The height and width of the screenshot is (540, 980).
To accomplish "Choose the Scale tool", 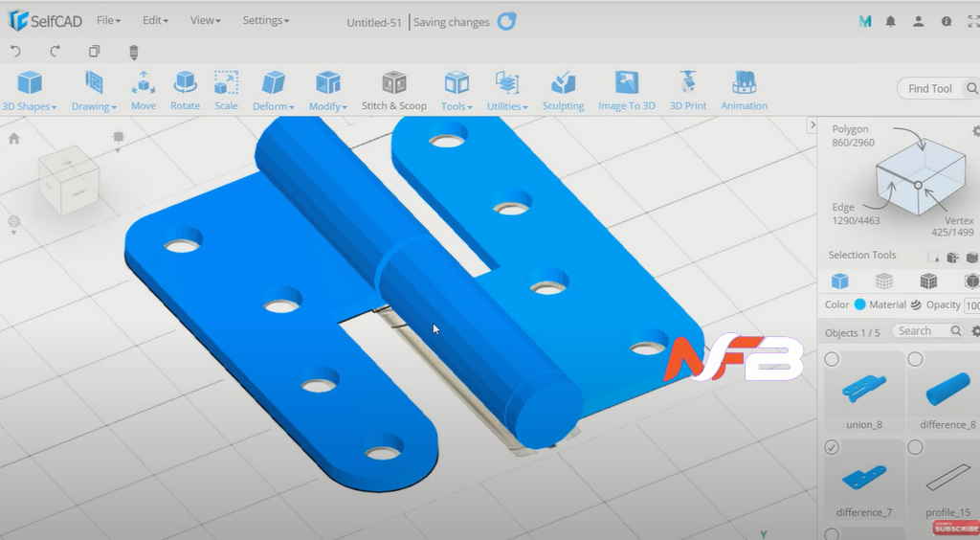I will click(x=226, y=91).
